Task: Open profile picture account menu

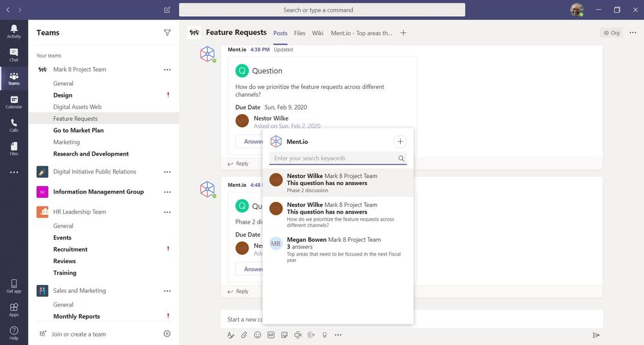Action: [x=577, y=10]
